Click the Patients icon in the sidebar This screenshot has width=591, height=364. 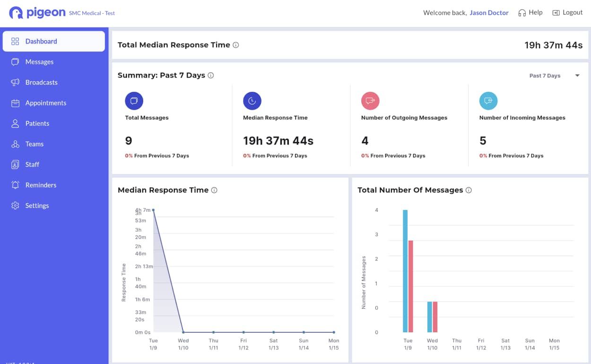click(x=15, y=123)
